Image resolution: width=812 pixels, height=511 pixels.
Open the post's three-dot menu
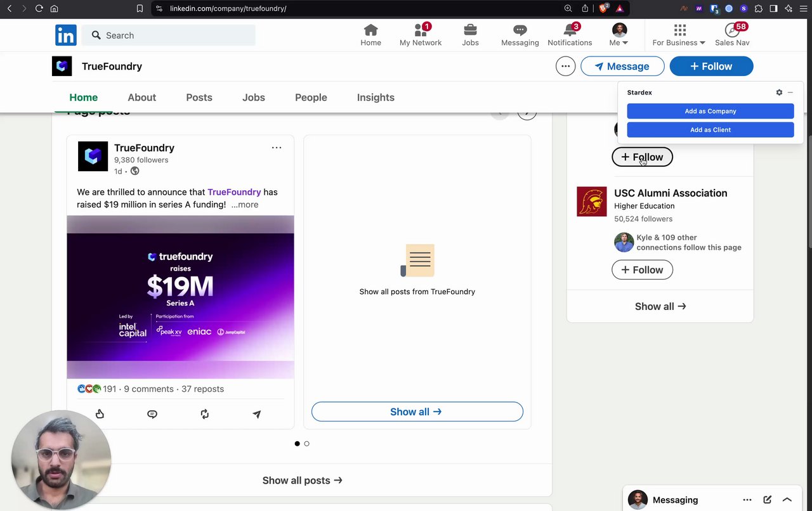coord(277,148)
